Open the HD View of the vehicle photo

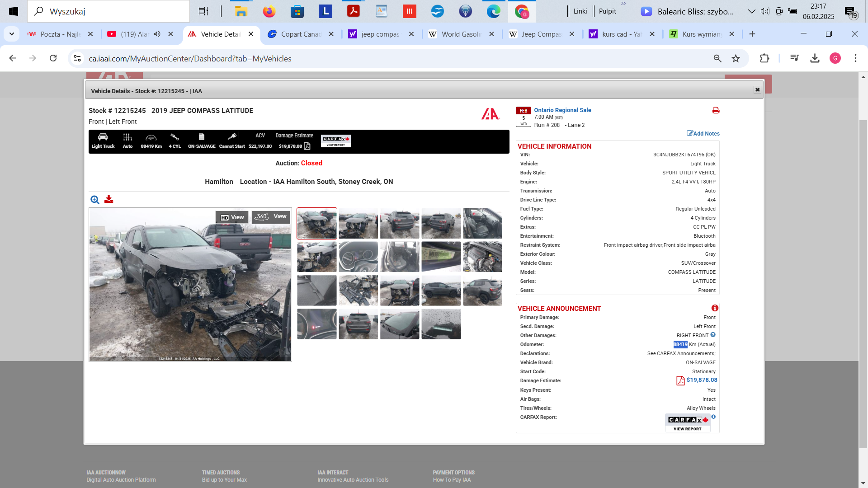(x=232, y=217)
